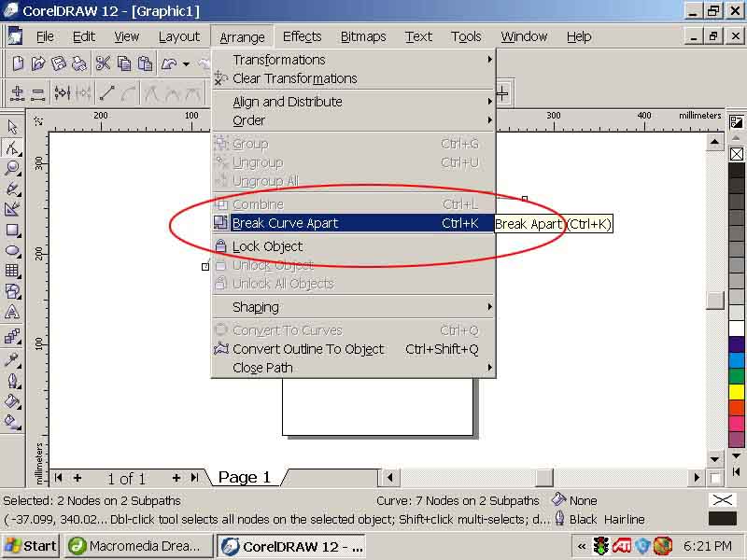Click vertical scrollbar down arrow

click(714, 459)
